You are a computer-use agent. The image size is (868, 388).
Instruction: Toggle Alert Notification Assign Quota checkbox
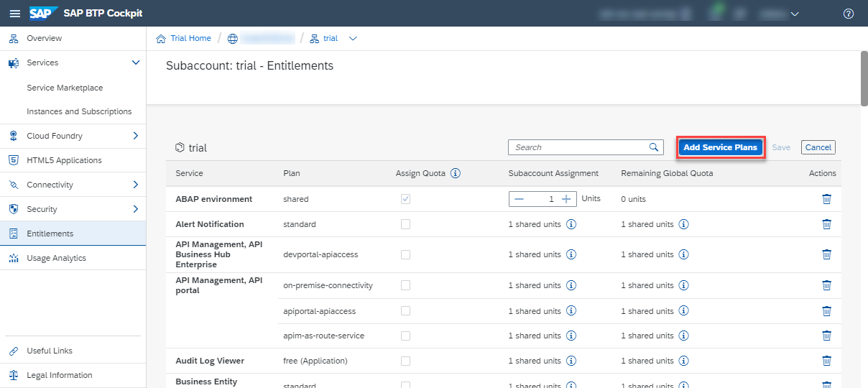coord(405,224)
